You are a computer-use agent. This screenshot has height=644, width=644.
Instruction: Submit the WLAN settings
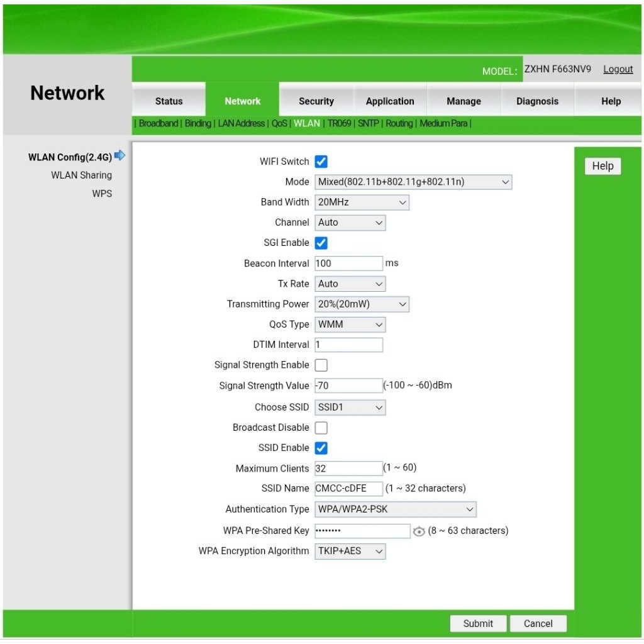(478, 623)
